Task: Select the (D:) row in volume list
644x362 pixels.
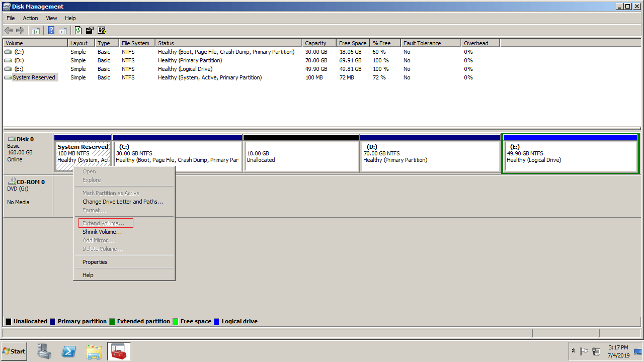Action: point(19,60)
